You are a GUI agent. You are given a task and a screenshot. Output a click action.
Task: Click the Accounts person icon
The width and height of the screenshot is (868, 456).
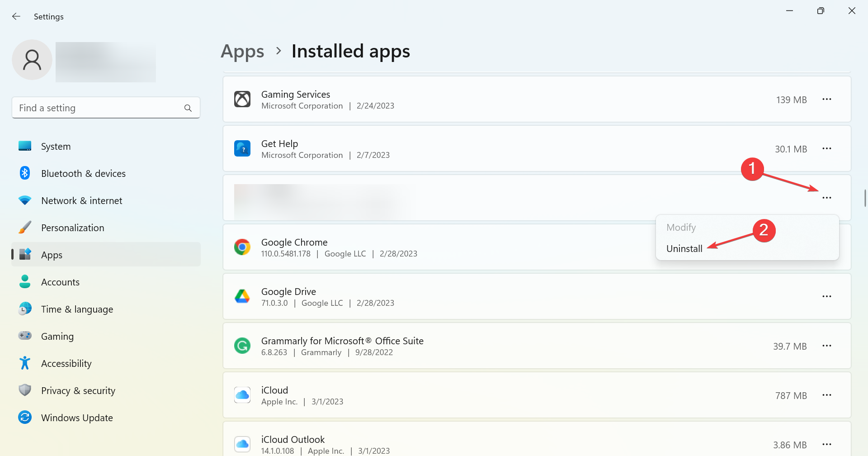click(x=25, y=281)
